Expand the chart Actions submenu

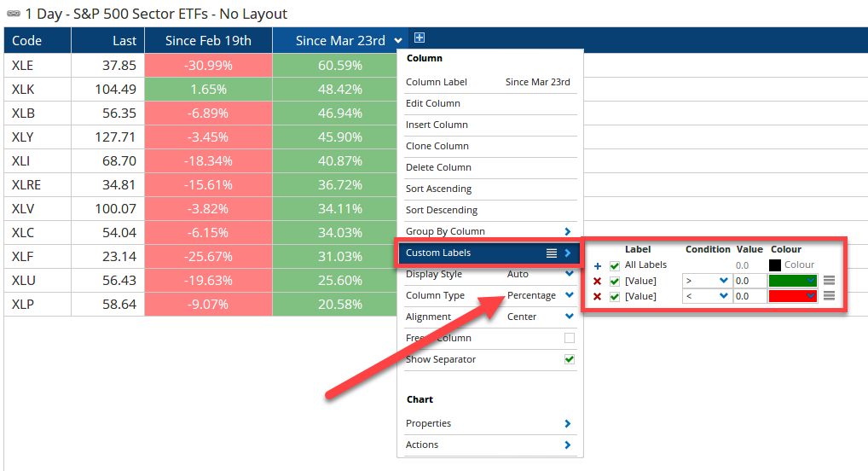(x=567, y=445)
